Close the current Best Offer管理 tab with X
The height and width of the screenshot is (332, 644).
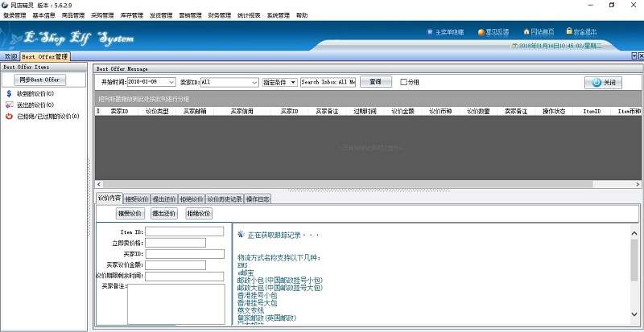point(641,56)
